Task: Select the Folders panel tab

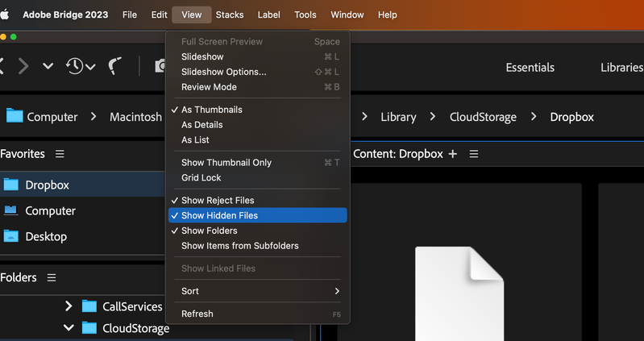Action: (18, 278)
